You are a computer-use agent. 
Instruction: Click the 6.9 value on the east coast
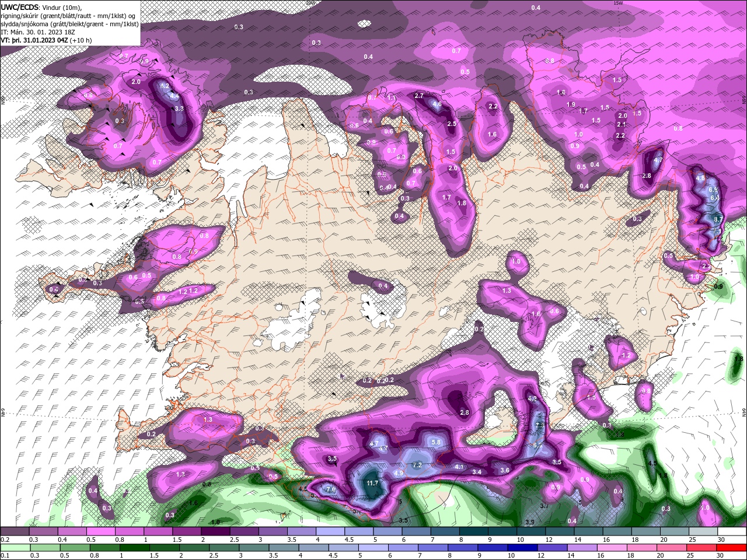tap(713, 190)
